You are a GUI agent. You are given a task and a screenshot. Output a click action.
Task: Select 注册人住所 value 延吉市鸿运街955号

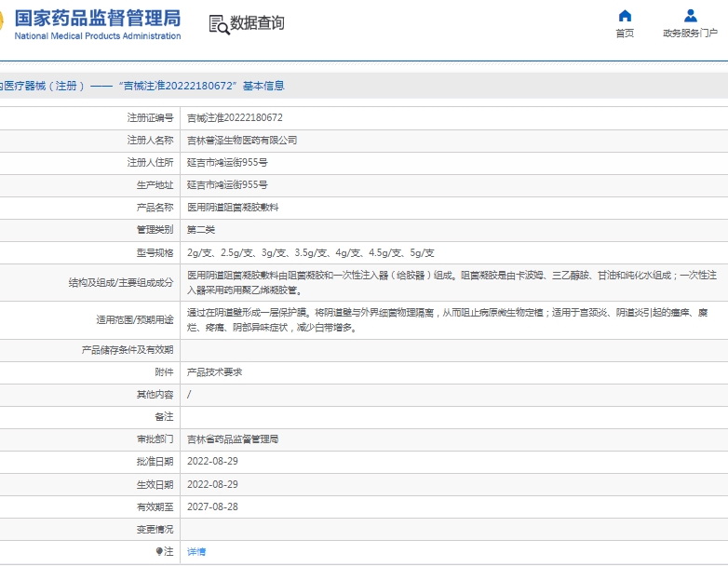coord(227,163)
